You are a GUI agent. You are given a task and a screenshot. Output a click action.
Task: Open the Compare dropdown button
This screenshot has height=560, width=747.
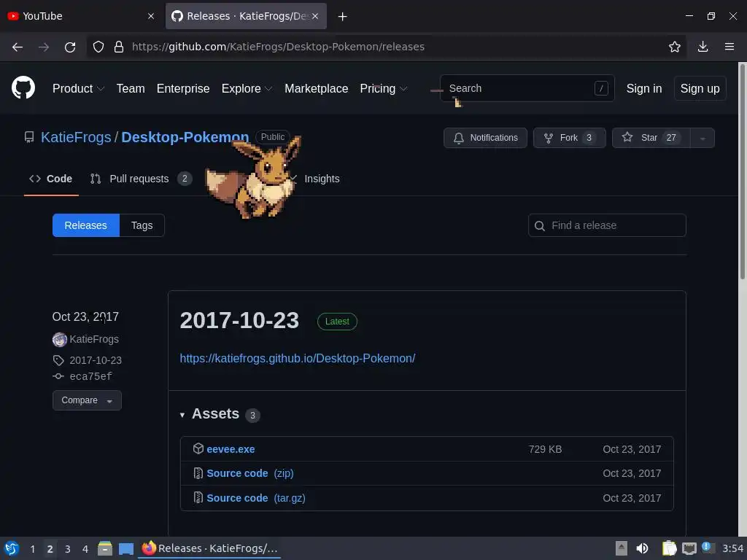tap(88, 400)
